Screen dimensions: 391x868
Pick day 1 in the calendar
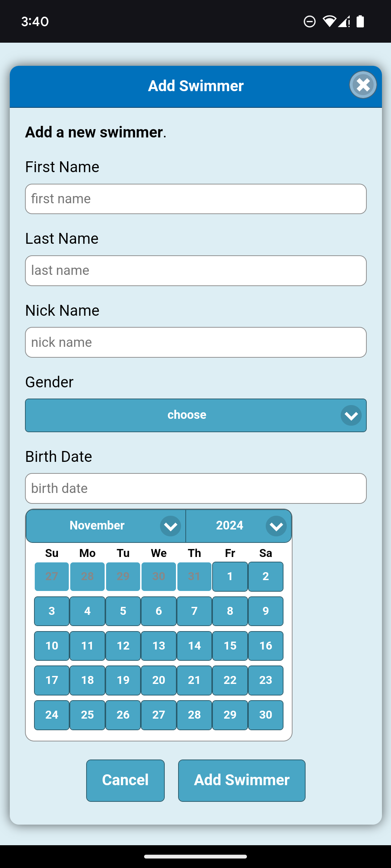click(x=230, y=576)
